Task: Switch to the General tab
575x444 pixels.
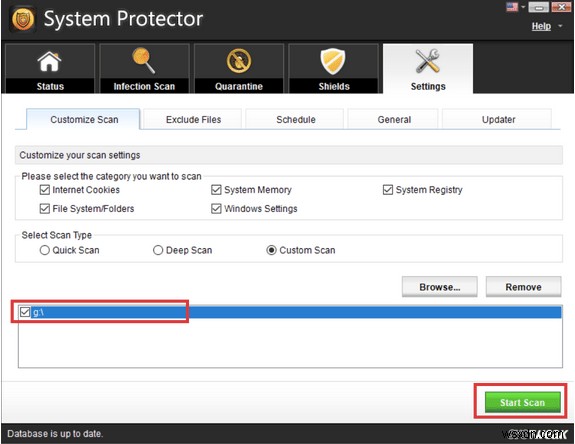Action: pos(393,119)
